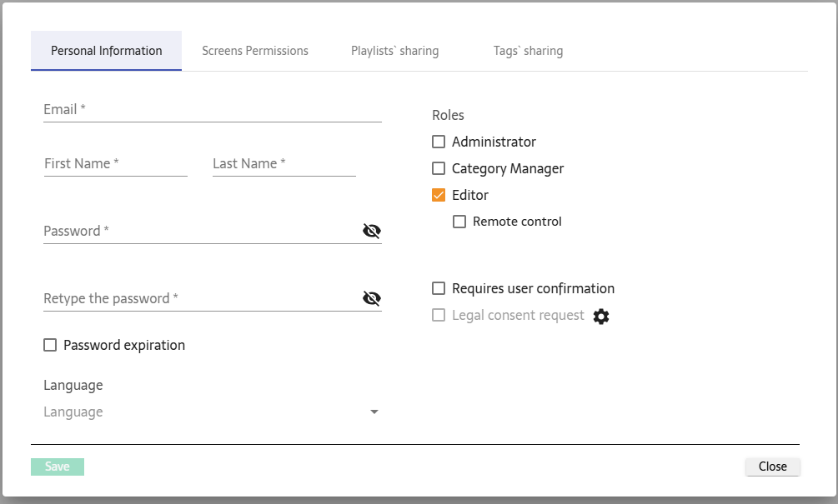Enable Remote control checkbox

point(459,222)
